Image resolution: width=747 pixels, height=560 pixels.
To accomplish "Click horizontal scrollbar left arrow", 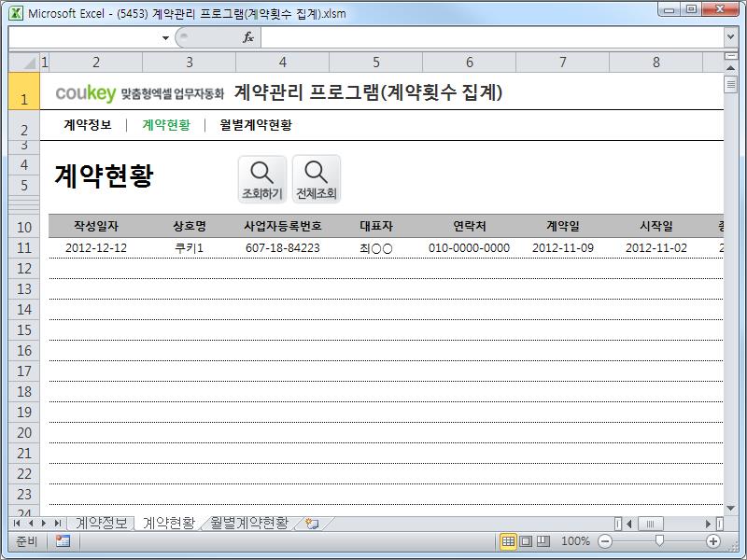I will click(x=629, y=524).
